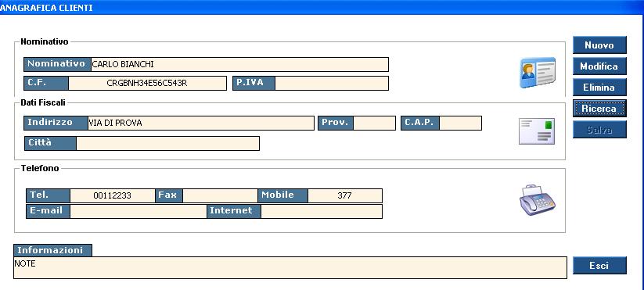Screen dimensions: 644x290
Task: Click the C.A.P. label
Action: (x=420, y=123)
